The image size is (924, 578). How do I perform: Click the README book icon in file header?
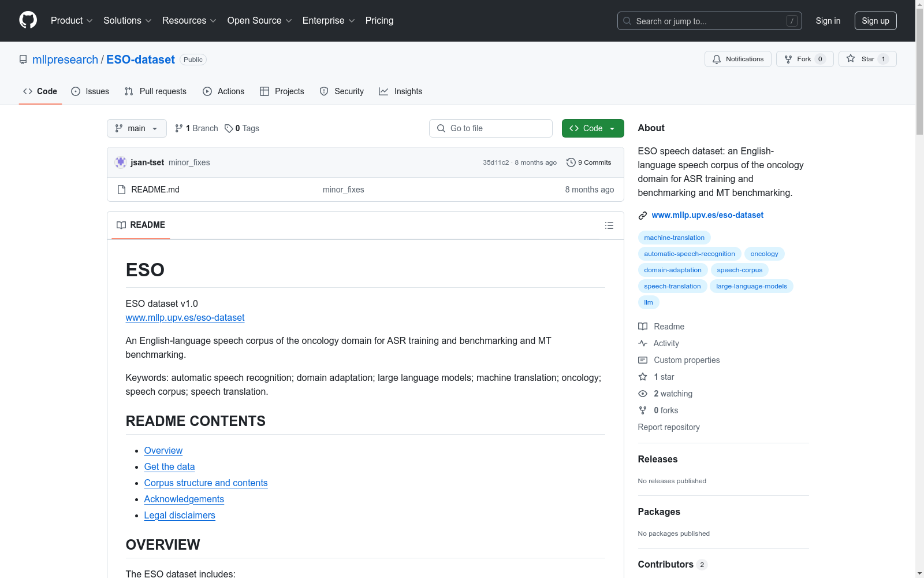121,225
